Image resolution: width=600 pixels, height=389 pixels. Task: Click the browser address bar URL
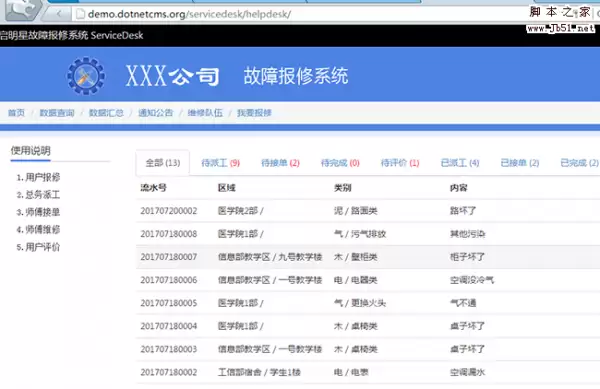click(189, 14)
